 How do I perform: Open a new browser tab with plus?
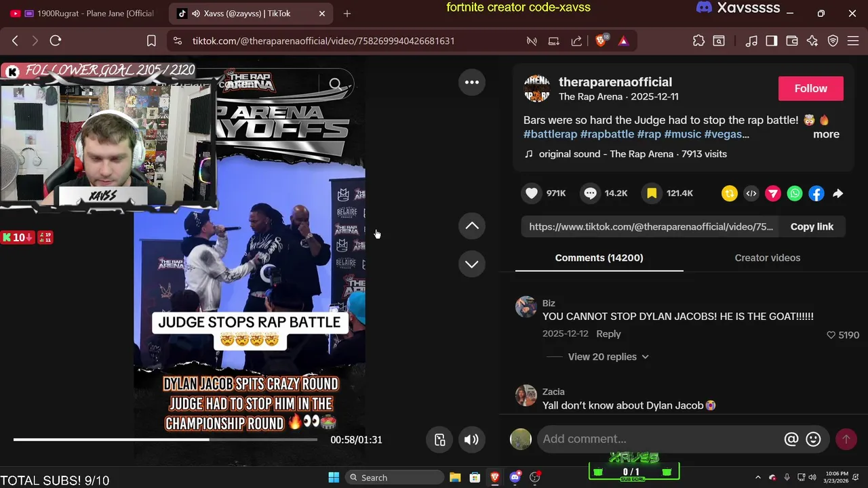[347, 13]
